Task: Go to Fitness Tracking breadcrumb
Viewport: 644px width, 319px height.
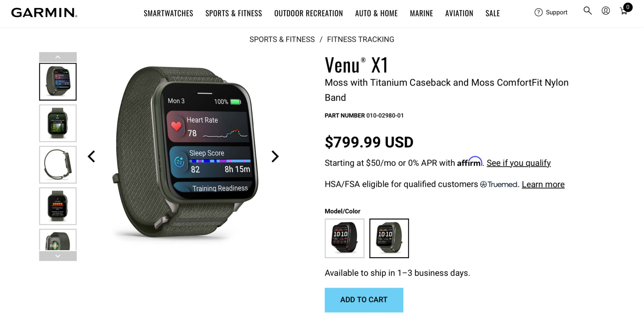Action: 361,39
